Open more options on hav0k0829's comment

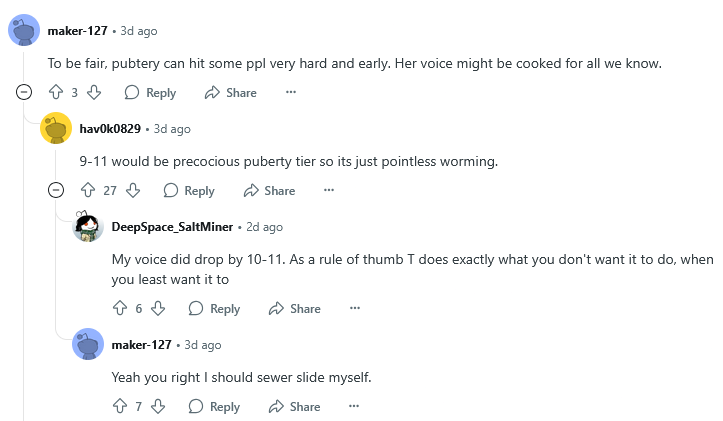click(x=329, y=191)
